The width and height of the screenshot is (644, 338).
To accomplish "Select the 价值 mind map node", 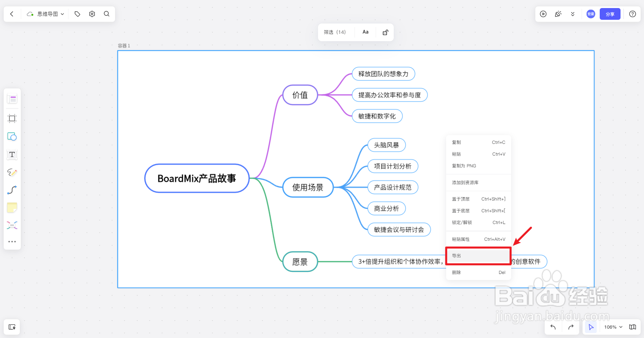I will (300, 95).
